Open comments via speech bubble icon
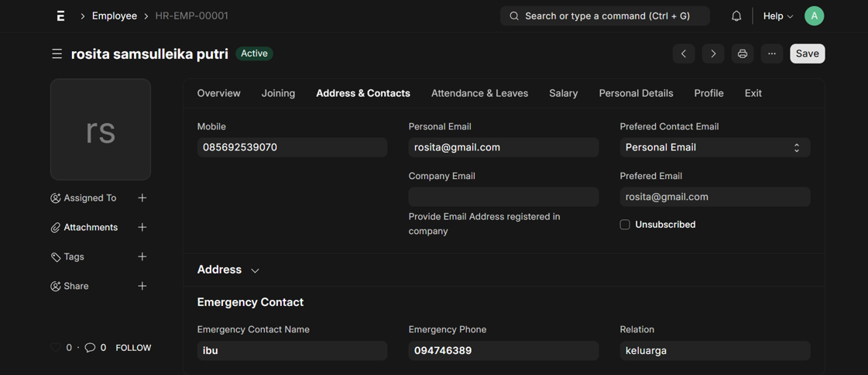 [90, 348]
